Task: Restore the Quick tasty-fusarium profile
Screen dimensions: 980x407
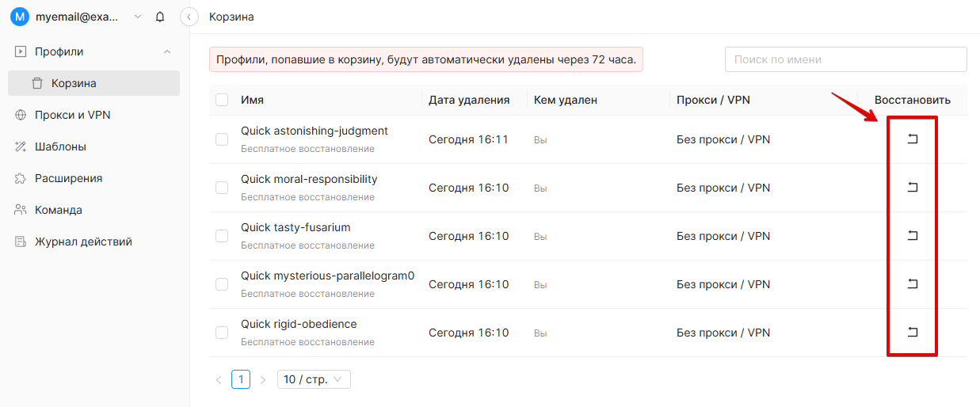Action: click(x=912, y=236)
